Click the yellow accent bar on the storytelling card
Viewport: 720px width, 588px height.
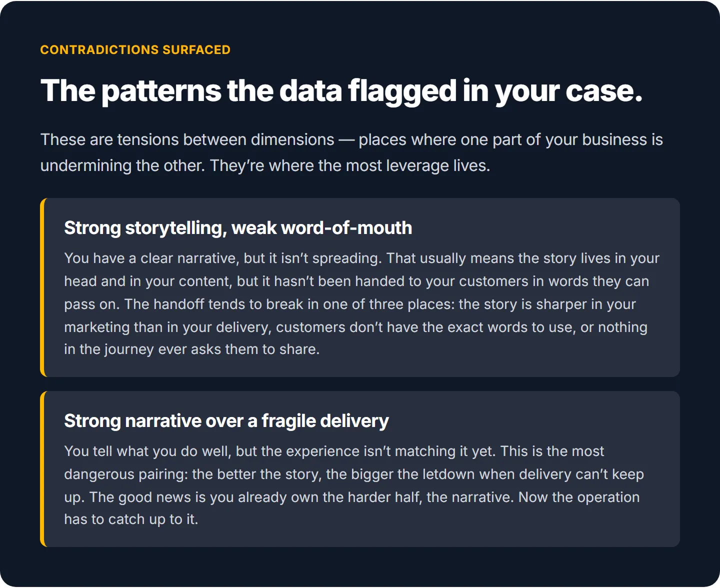click(42, 287)
